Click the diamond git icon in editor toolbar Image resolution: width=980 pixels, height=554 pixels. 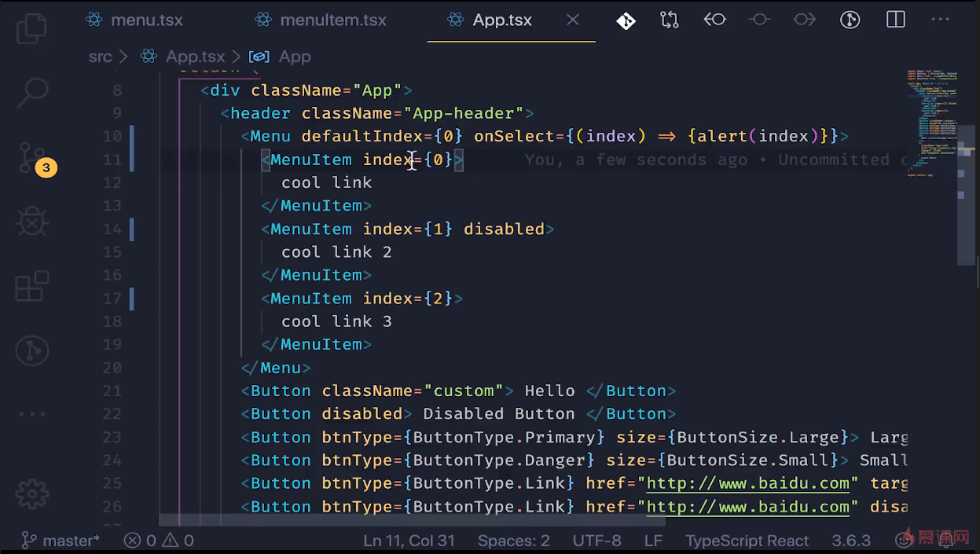[x=626, y=20]
